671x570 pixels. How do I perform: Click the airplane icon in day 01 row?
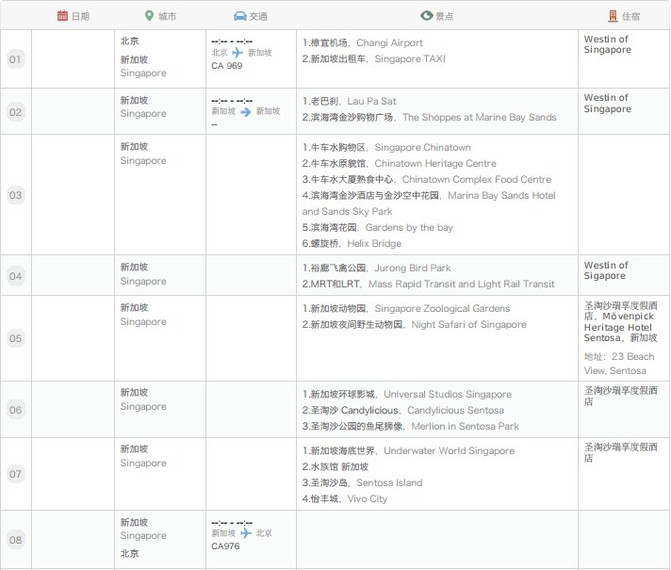238,53
